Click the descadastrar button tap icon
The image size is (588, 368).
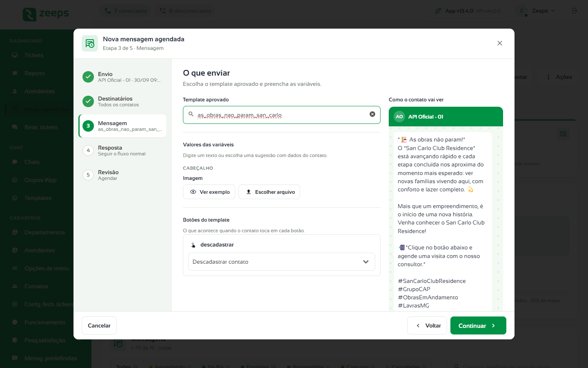coord(194,245)
